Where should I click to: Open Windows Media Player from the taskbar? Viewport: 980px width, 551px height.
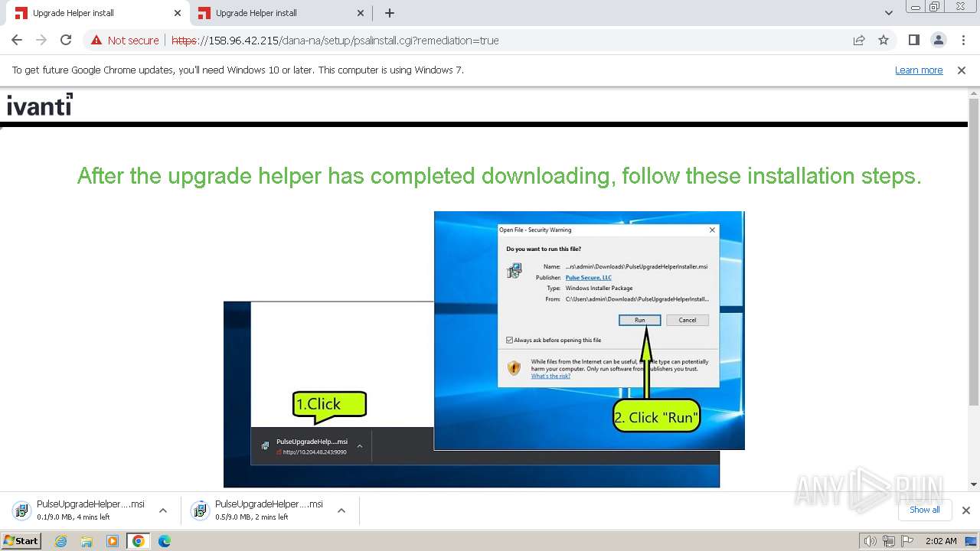point(113,541)
